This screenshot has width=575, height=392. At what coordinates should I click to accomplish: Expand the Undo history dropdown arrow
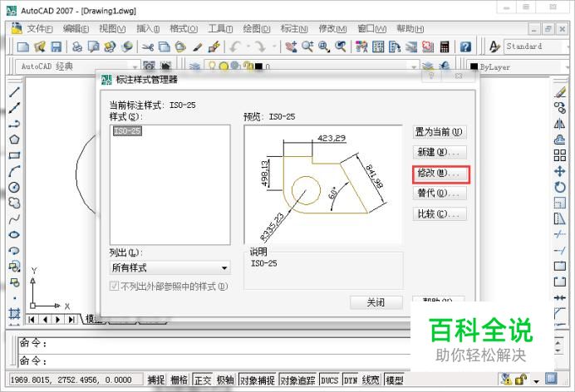click(248, 47)
